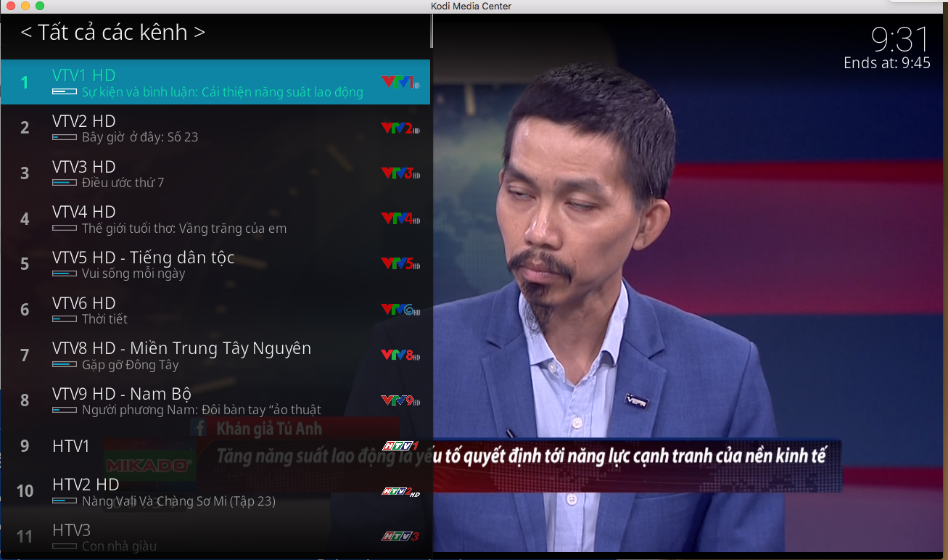Click VTV3 HD program progress bar
Viewport: 948px width, 560px height.
[65, 183]
